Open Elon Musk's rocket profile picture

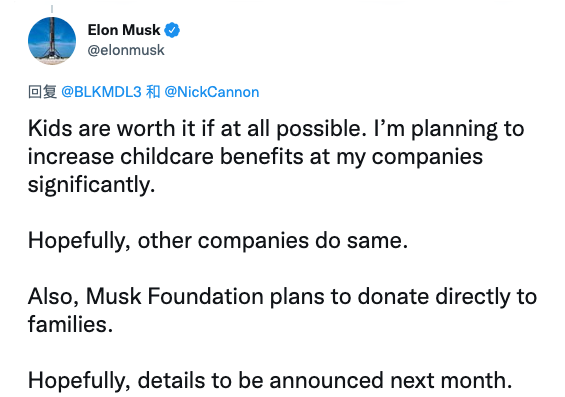tap(52, 41)
